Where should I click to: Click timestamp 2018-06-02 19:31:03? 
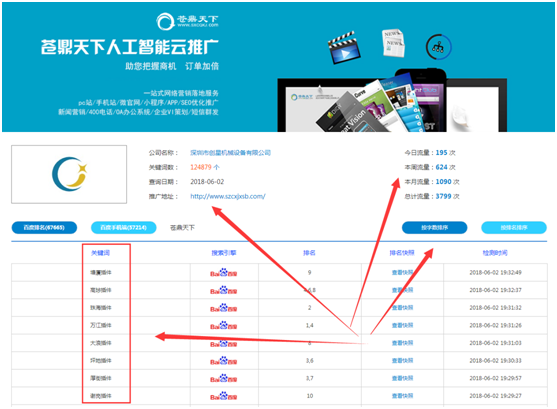tap(496, 343)
